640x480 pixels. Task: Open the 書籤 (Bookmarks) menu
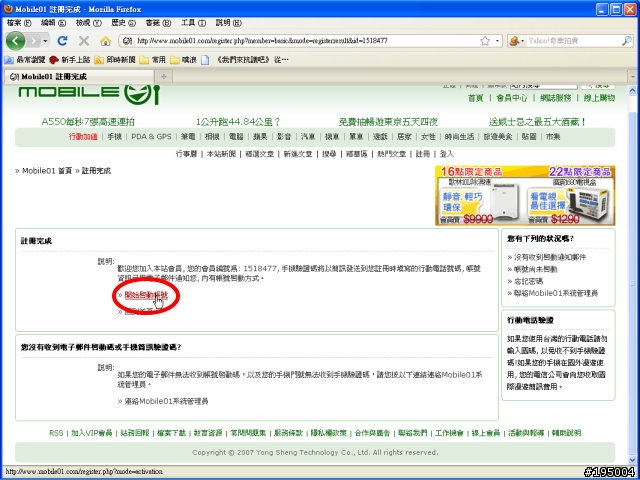[158, 23]
